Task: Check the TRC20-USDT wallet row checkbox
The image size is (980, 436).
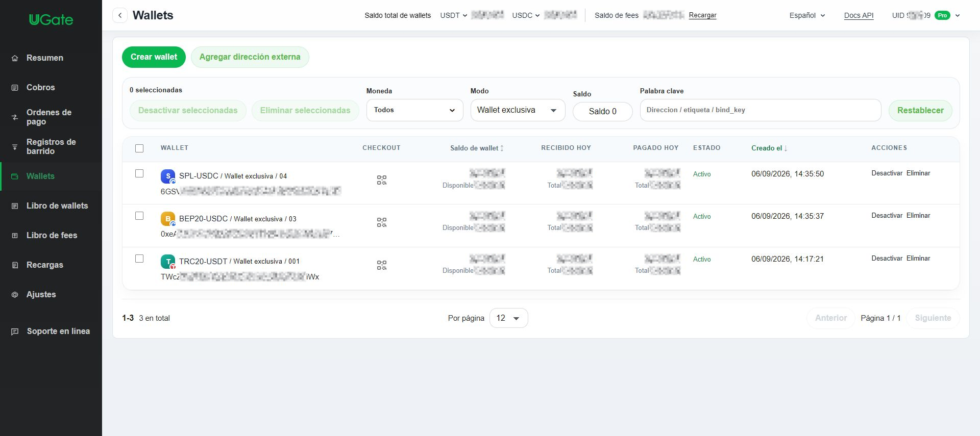Action: pos(139,259)
